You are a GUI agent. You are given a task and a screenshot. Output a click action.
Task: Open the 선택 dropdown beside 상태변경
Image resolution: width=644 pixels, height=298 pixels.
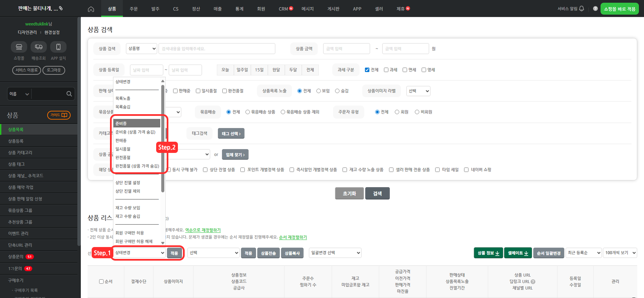[214, 253]
